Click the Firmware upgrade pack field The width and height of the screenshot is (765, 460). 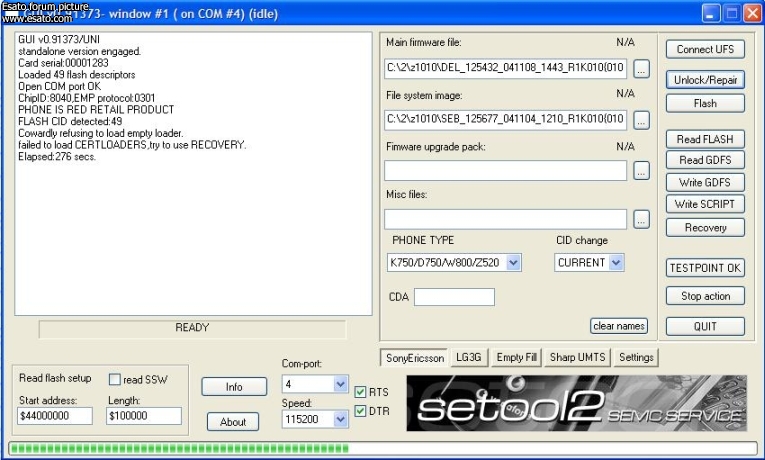505,171
